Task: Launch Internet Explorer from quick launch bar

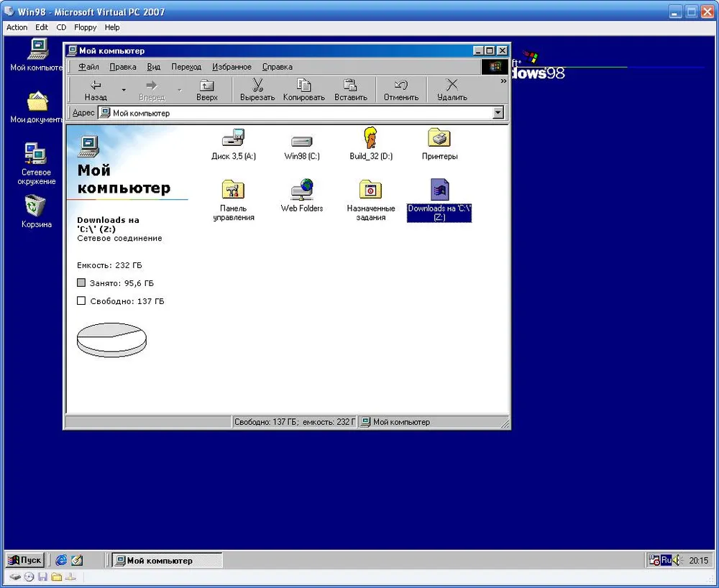Action: point(62,560)
